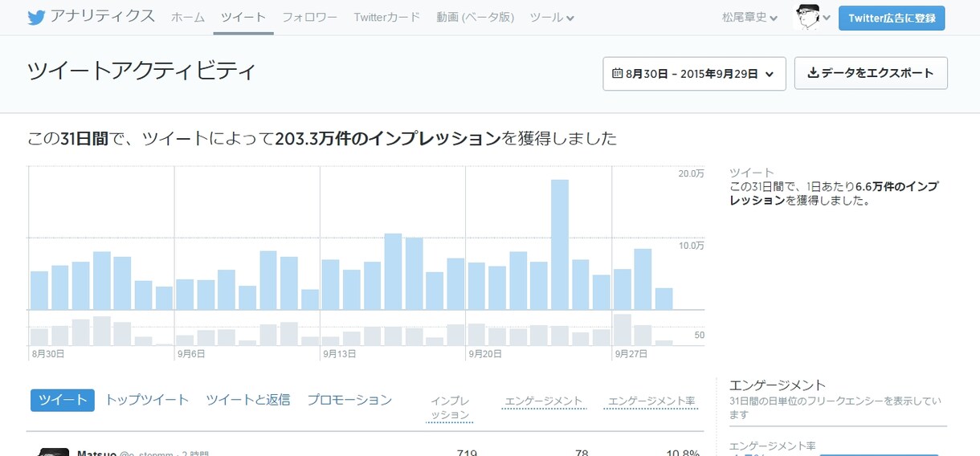Click the インプレッション column header
The image size is (980, 456).
(450, 408)
